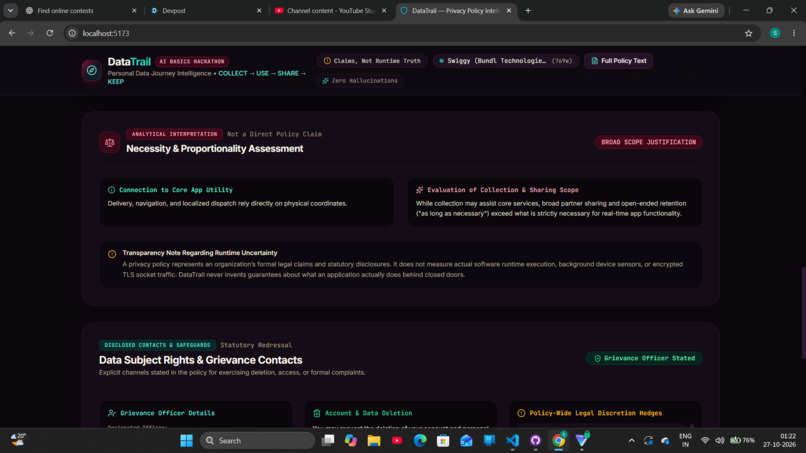This screenshot has height=453, width=806.
Task: Click the localhost:5173 address bar
Action: tap(411, 33)
